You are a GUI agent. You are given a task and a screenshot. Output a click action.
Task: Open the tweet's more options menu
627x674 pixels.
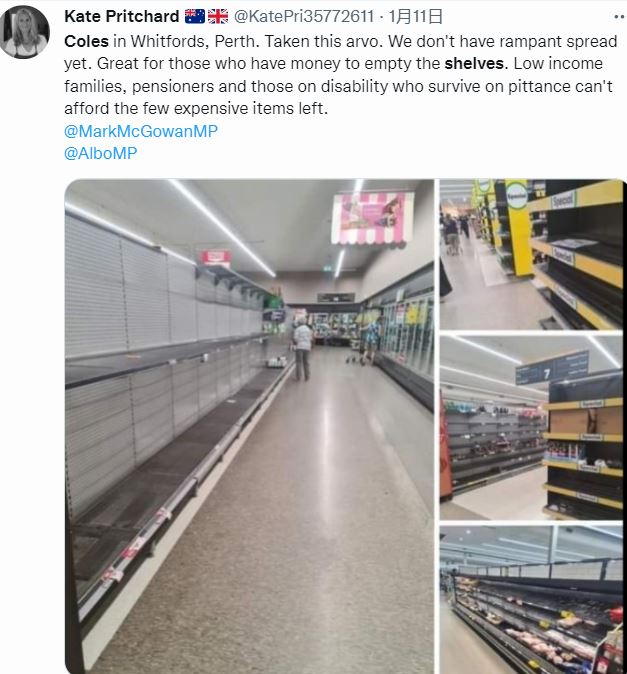(619, 17)
